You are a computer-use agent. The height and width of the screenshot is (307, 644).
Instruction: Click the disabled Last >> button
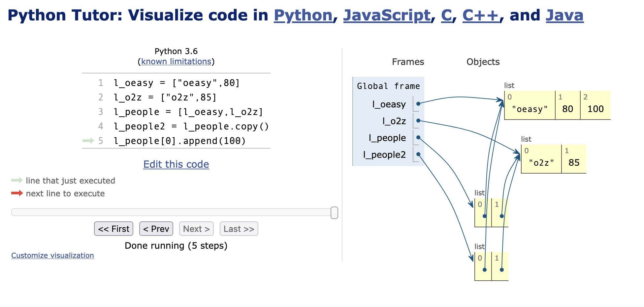click(x=239, y=229)
